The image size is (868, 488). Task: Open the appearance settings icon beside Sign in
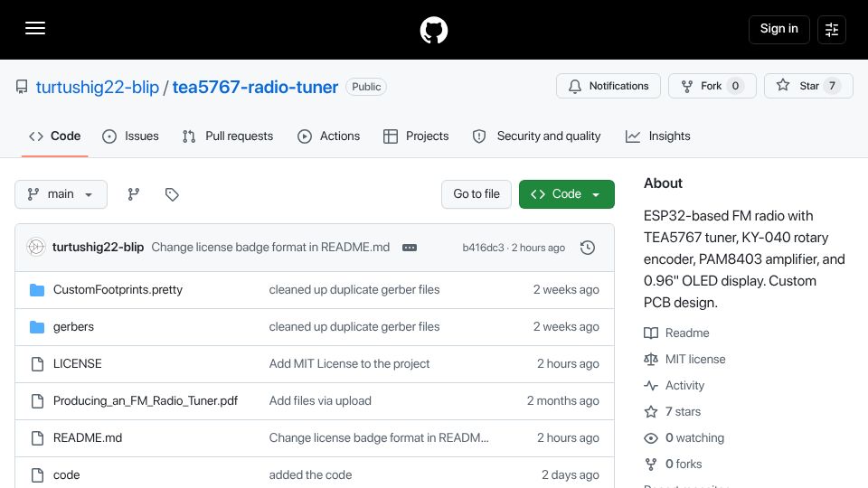coord(832,29)
